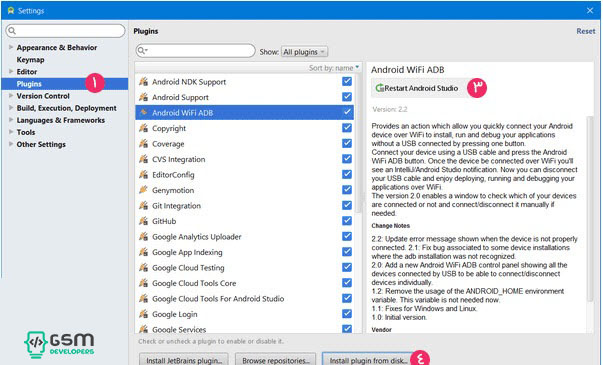
Task: Disable the Android NDK Support plugin checkbox
Action: pos(347,81)
